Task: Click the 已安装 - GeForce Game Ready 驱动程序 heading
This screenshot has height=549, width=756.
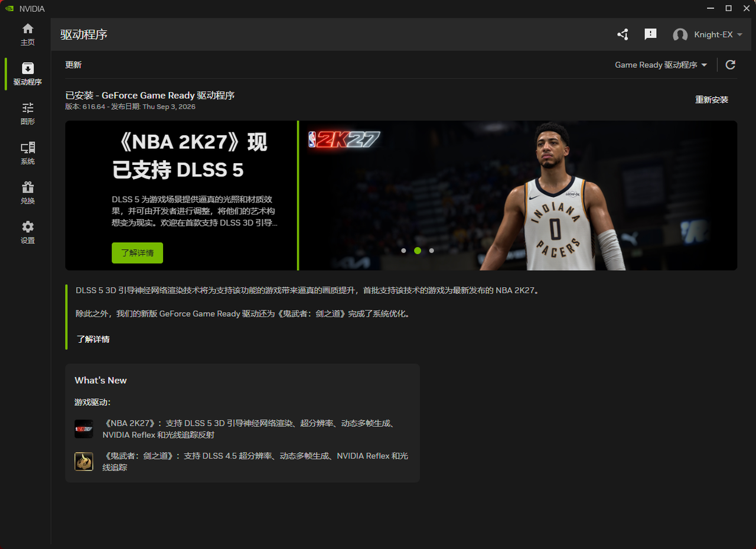Action: tap(150, 95)
